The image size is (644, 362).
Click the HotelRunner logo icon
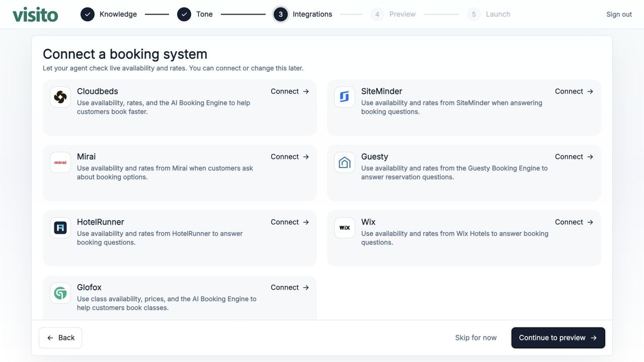pos(60,228)
